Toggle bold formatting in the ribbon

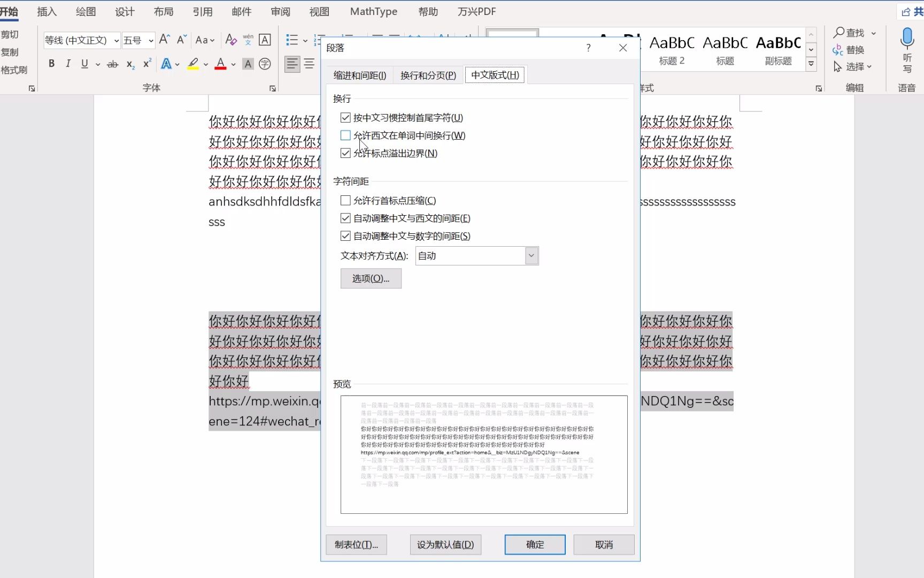tap(51, 64)
